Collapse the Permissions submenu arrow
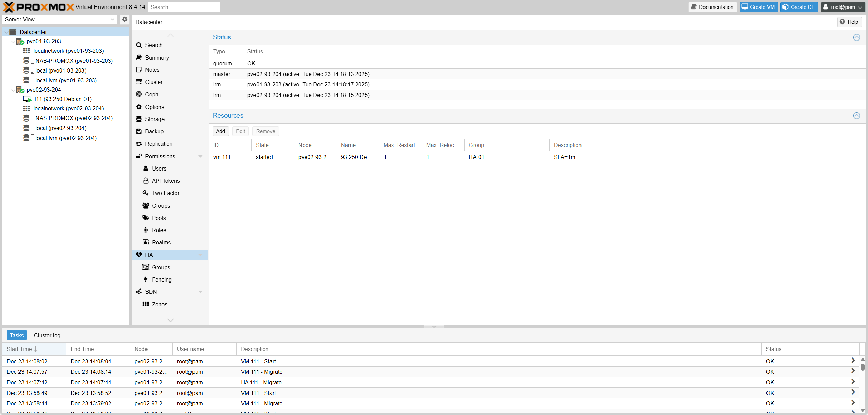Viewport: 868px width, 415px height. pyautogui.click(x=200, y=156)
